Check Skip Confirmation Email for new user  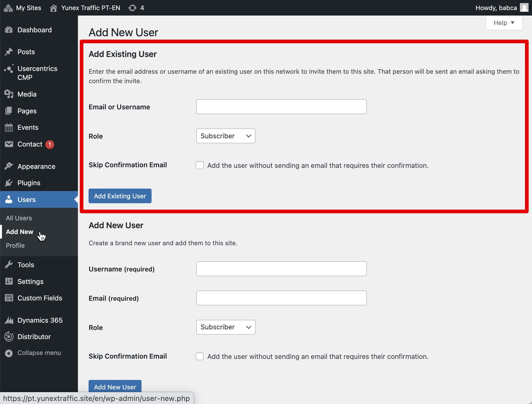200,356
